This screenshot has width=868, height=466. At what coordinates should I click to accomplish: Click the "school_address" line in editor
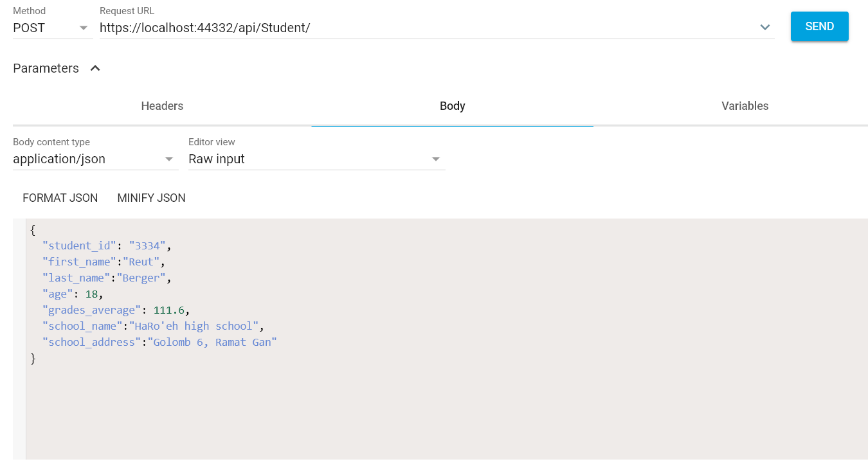pyautogui.click(x=159, y=342)
